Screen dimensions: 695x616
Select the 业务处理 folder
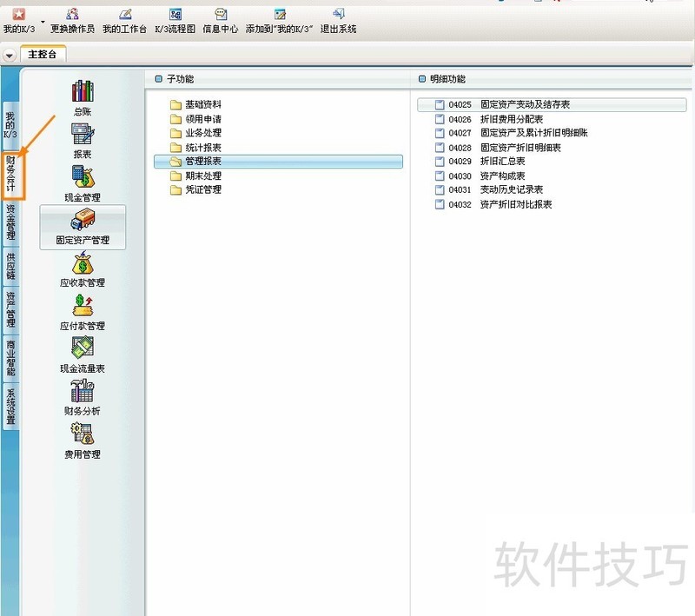tap(196, 133)
